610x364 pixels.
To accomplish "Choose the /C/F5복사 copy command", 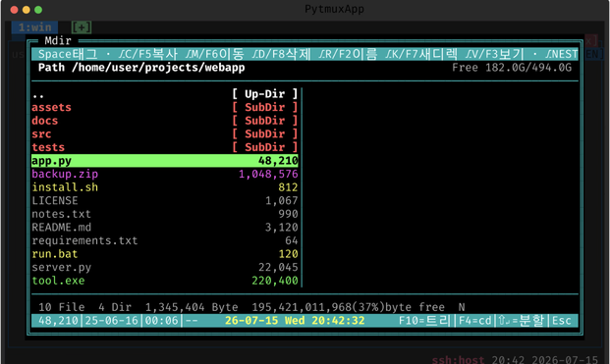I will [147, 54].
